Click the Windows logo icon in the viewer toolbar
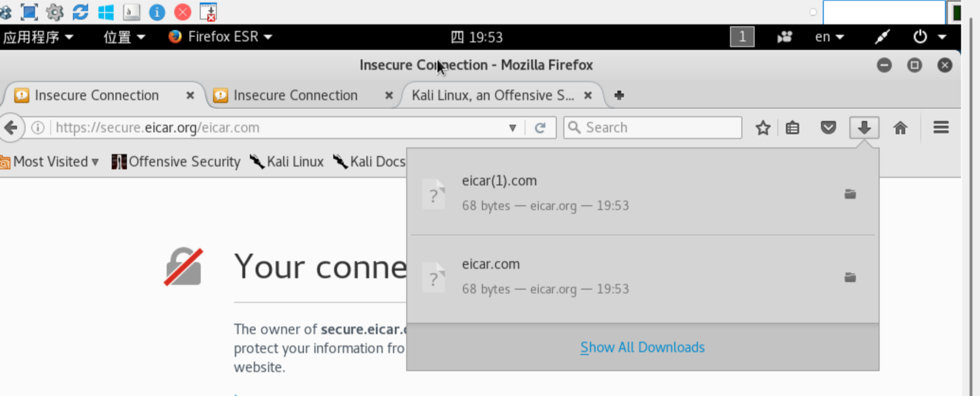980x396 pixels. pyautogui.click(x=106, y=12)
